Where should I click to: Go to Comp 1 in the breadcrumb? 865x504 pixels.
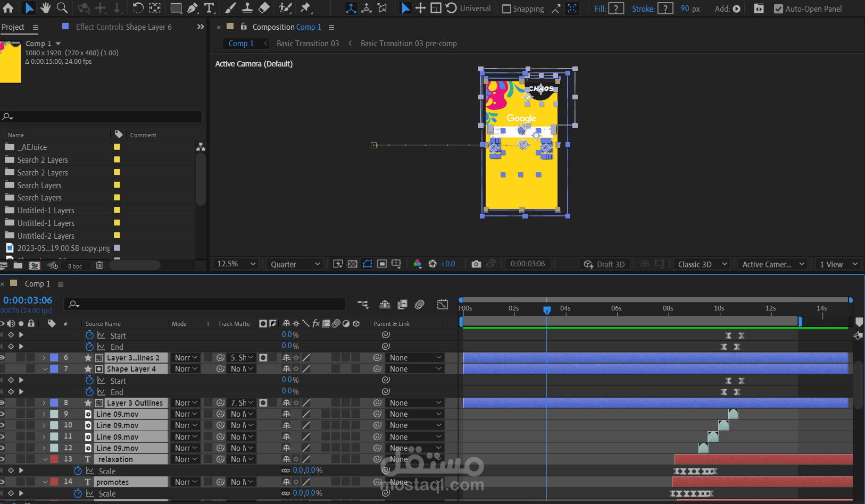(241, 44)
